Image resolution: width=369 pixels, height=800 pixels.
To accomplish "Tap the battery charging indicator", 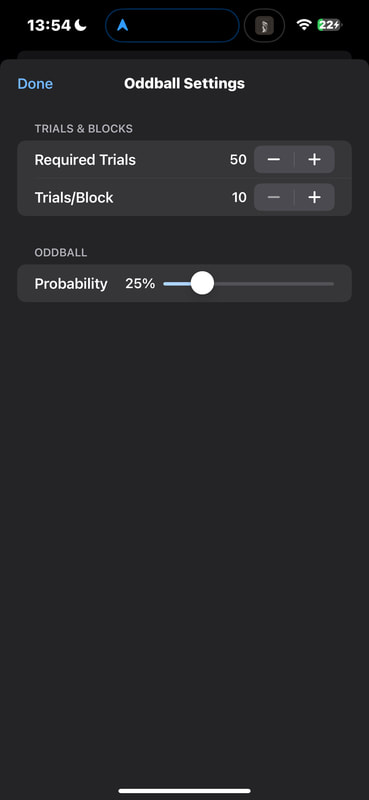I will click(330, 24).
